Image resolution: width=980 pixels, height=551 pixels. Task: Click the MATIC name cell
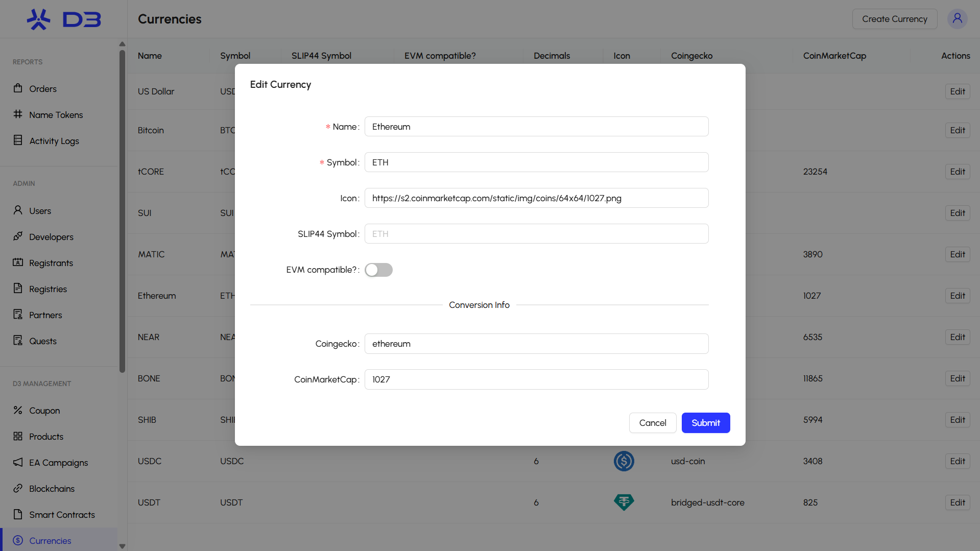click(x=151, y=254)
